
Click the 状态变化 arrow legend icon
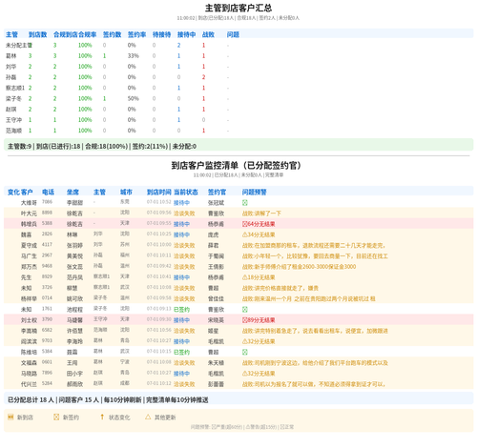[102, 417]
